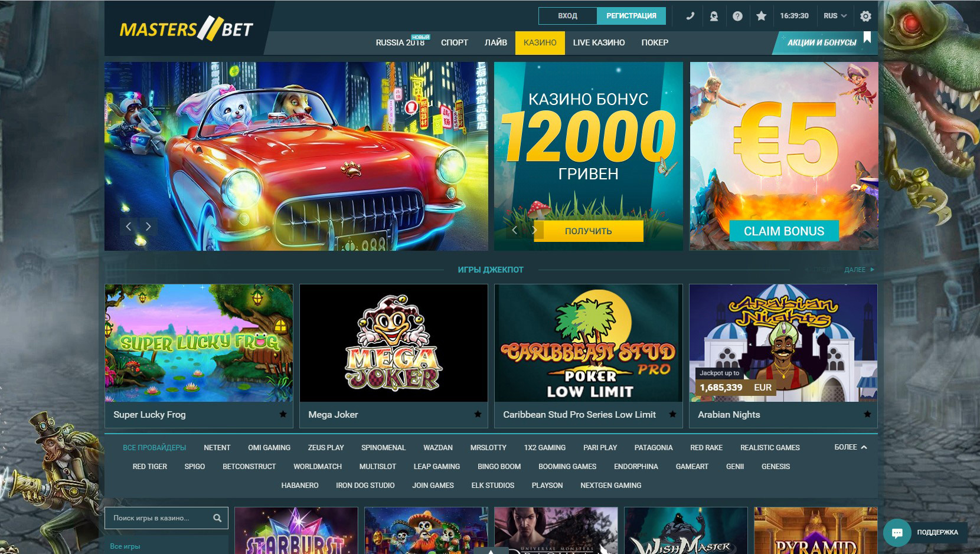
Task: Open the Starburst game thumbnail
Action: [x=296, y=530]
